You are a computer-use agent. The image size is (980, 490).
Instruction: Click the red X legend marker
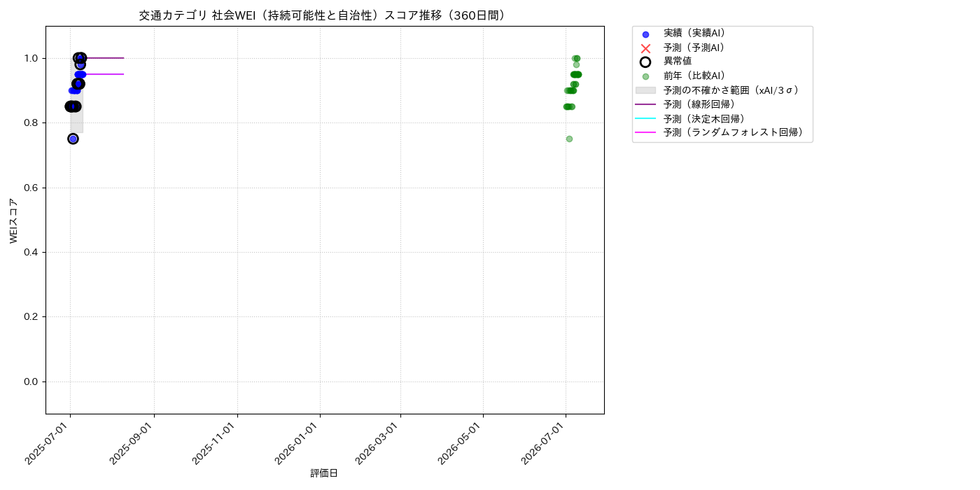(645, 48)
